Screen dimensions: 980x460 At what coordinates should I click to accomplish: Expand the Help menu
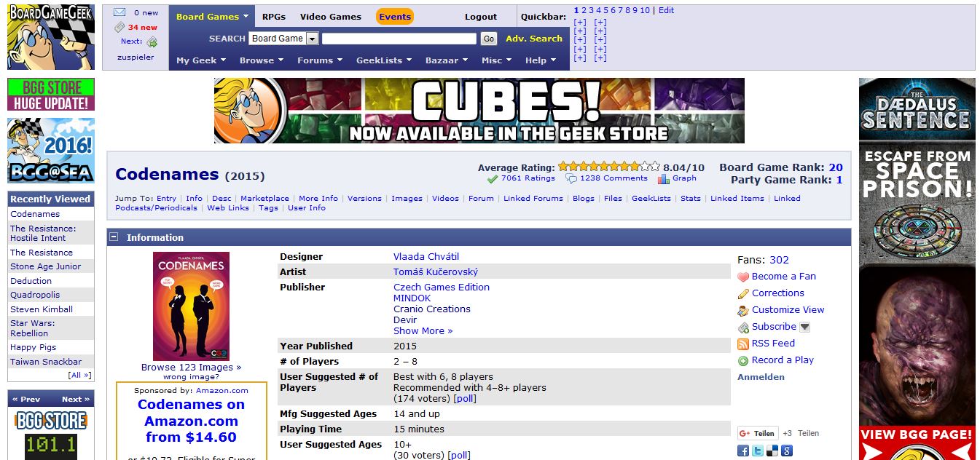pos(541,60)
